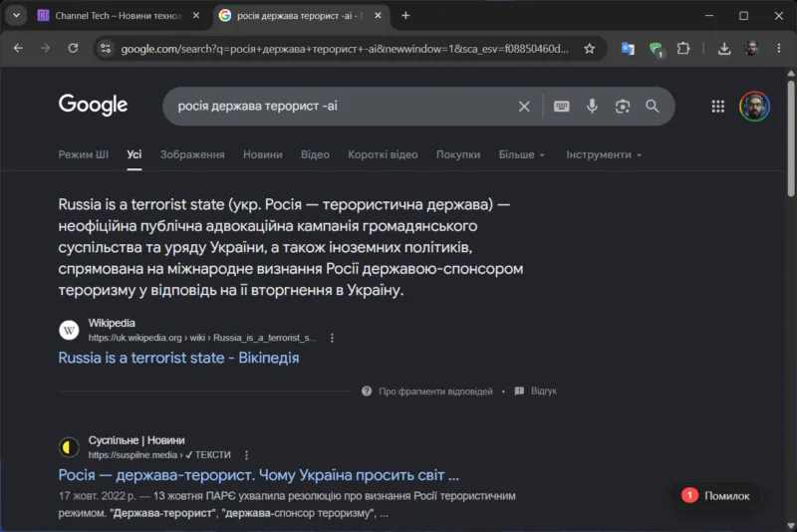Open the tab search dropdown arrow
The image size is (797, 532).
[x=16, y=15]
